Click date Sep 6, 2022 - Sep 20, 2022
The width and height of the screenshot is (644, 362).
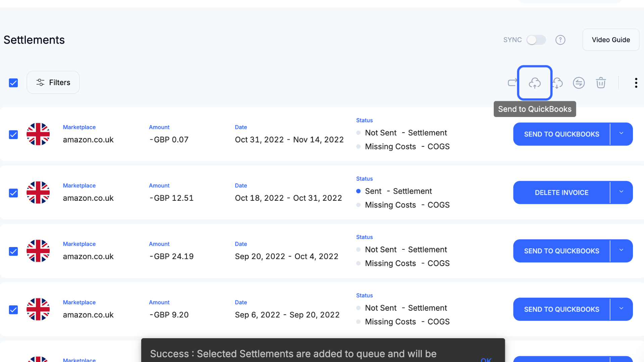click(x=287, y=315)
